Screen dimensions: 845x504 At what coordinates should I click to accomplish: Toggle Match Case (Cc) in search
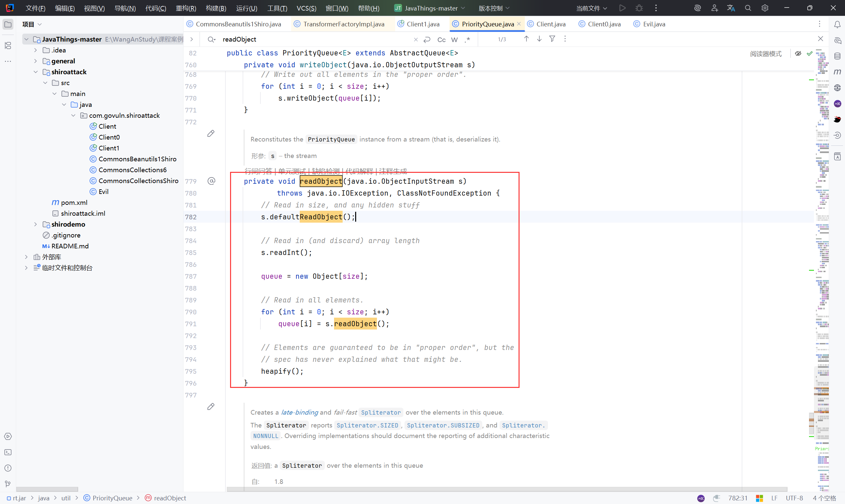point(441,40)
